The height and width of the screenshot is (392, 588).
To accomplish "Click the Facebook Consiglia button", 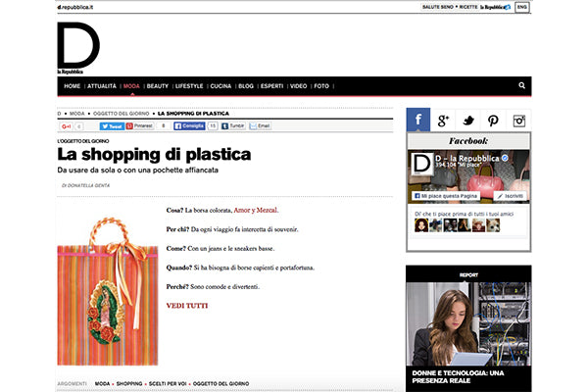I will pyautogui.click(x=189, y=126).
